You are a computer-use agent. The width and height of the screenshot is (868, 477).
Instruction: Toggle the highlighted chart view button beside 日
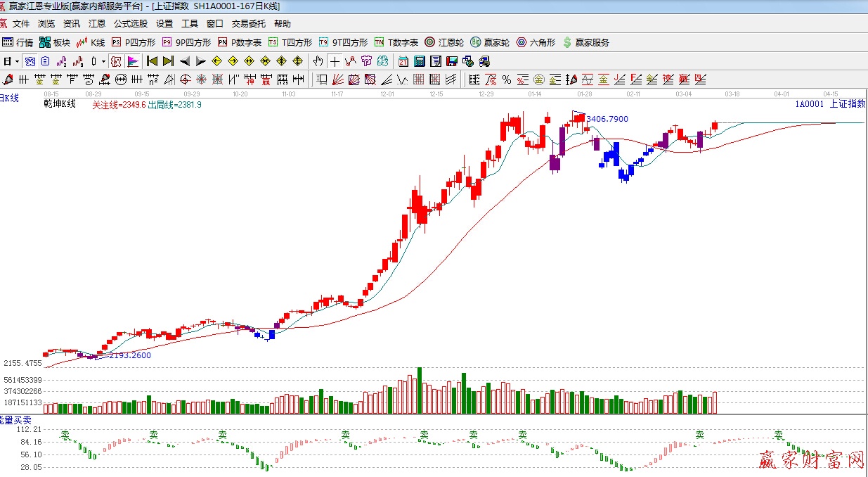coord(30,61)
